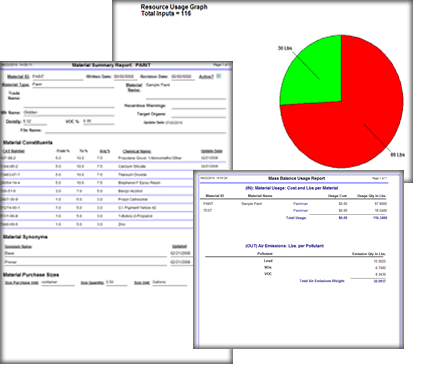The width and height of the screenshot is (424, 368).
Task: Select the Benzyl Alcohol constituent row
Action: click(113, 191)
